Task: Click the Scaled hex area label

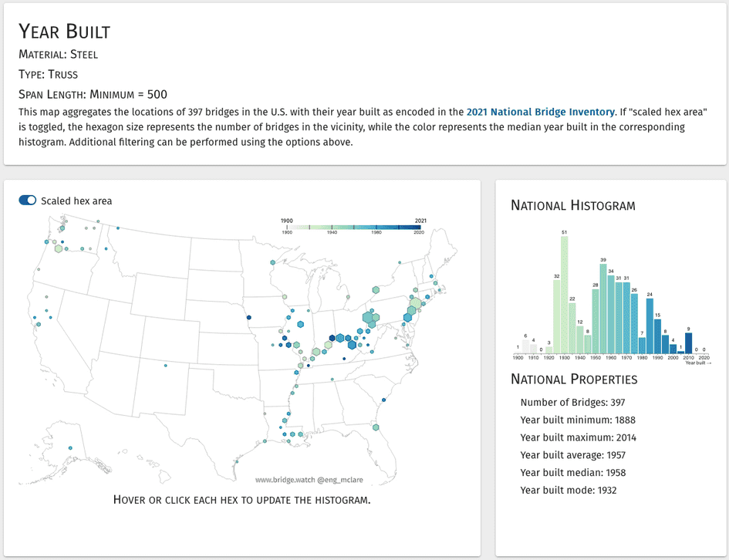Action: pyautogui.click(x=76, y=201)
